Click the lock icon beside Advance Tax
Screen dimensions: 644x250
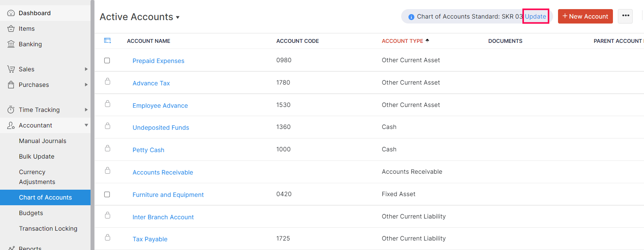click(x=108, y=82)
